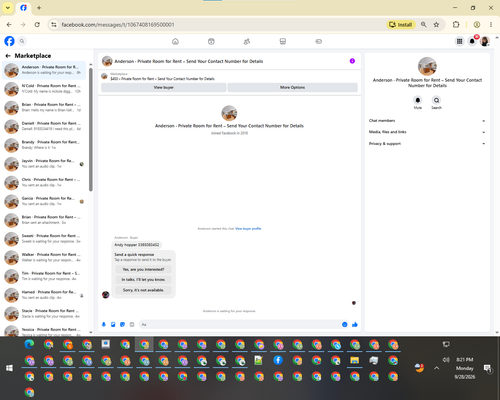Open the View buyer profile link
The image size is (500, 400).
[248, 229]
